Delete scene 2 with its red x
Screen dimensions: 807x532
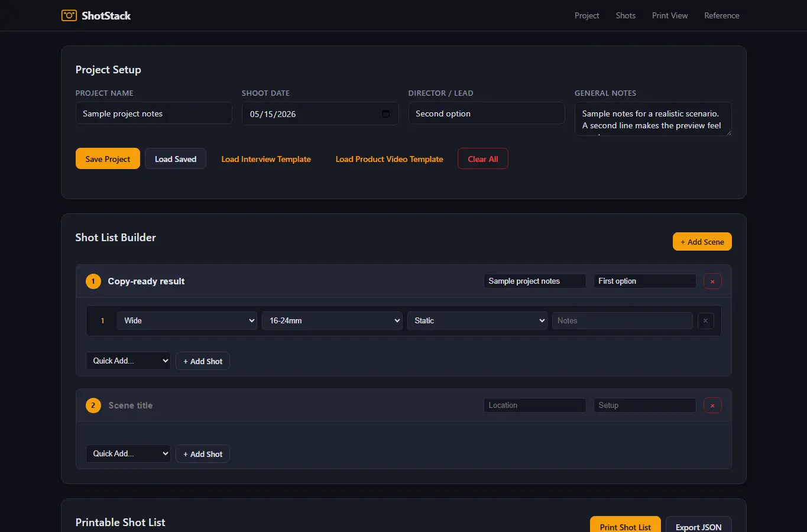(712, 406)
